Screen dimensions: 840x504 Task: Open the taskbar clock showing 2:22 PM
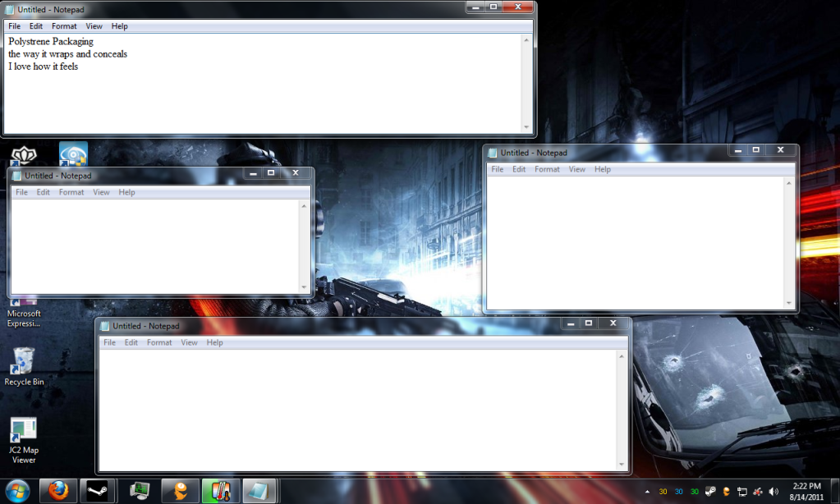(806, 491)
